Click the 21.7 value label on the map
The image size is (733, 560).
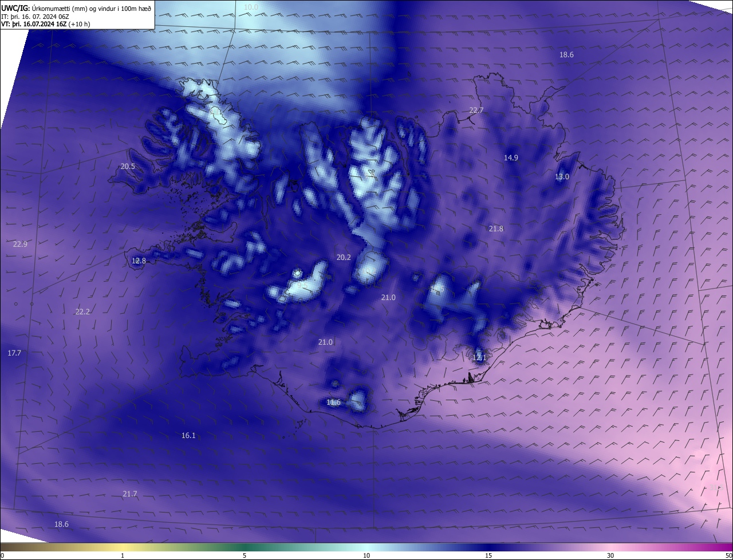(x=130, y=494)
